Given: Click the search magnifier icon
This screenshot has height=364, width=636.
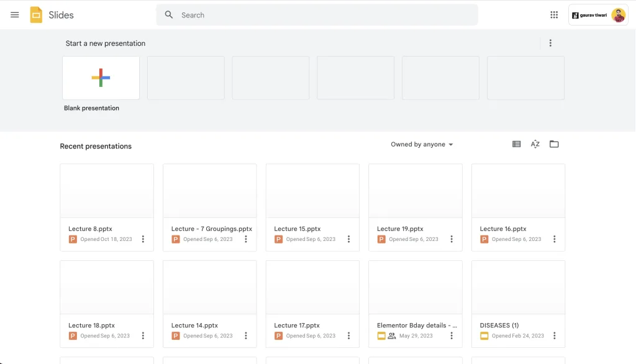Looking at the screenshot, I should (168, 14).
